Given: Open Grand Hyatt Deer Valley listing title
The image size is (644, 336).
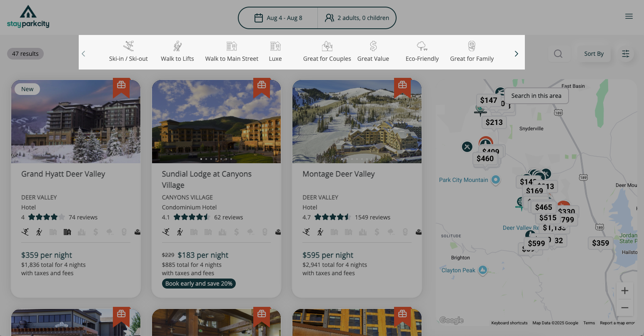Looking at the screenshot, I should coord(63,174).
